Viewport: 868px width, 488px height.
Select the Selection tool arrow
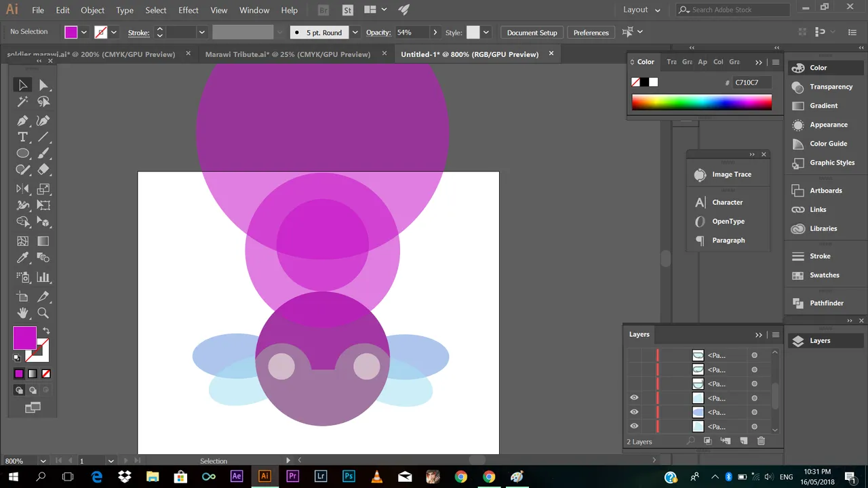[x=22, y=85]
